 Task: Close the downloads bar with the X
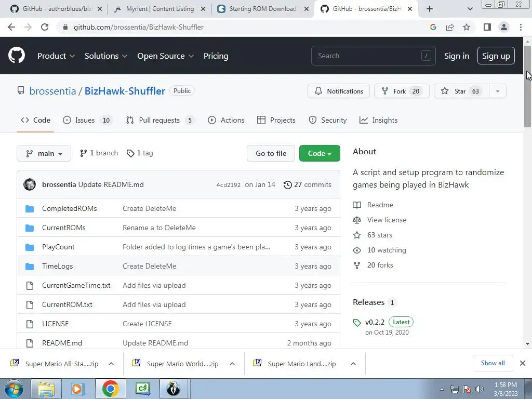coord(523,363)
